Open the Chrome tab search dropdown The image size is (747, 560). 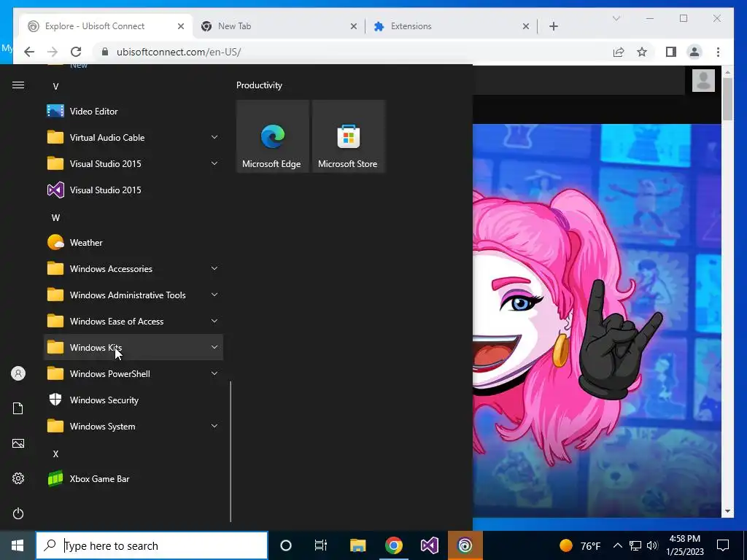(616, 18)
